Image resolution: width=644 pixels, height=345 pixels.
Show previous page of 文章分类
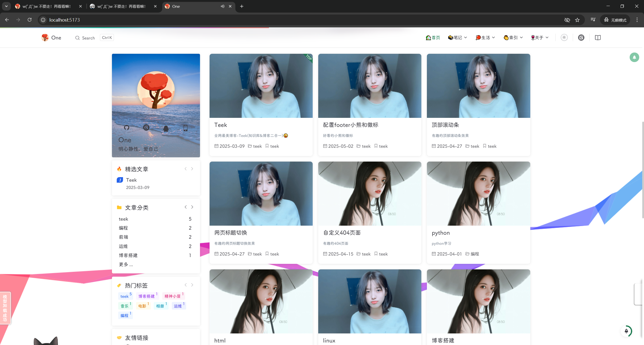click(186, 207)
